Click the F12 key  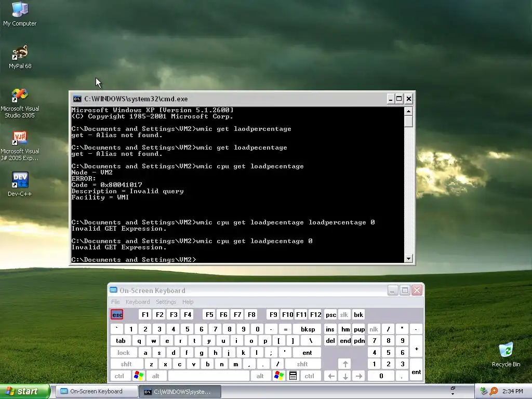[315, 314]
